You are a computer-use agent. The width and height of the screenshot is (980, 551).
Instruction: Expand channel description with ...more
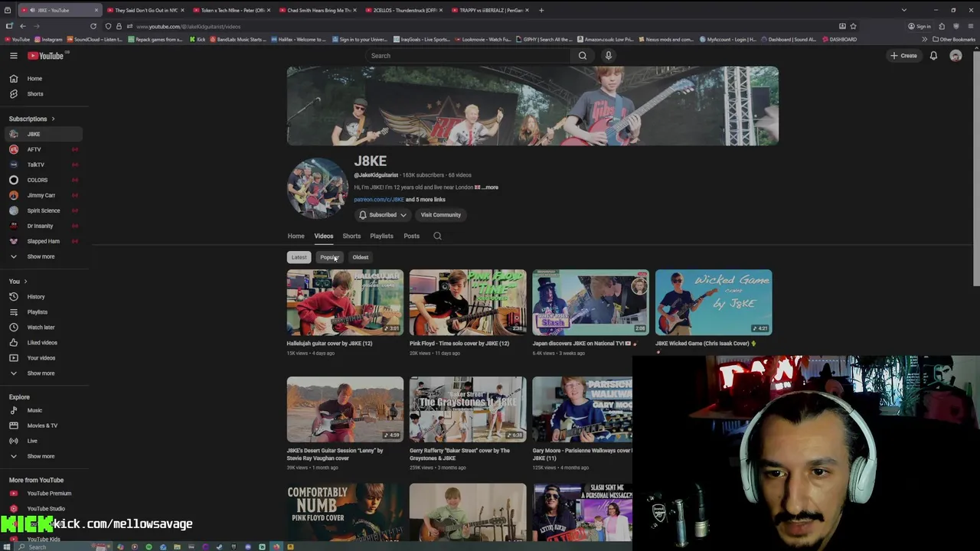tap(490, 187)
